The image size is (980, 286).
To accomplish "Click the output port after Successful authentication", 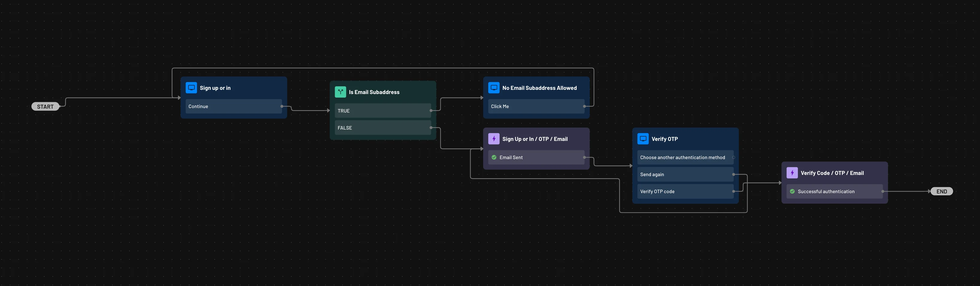I will 883,191.
